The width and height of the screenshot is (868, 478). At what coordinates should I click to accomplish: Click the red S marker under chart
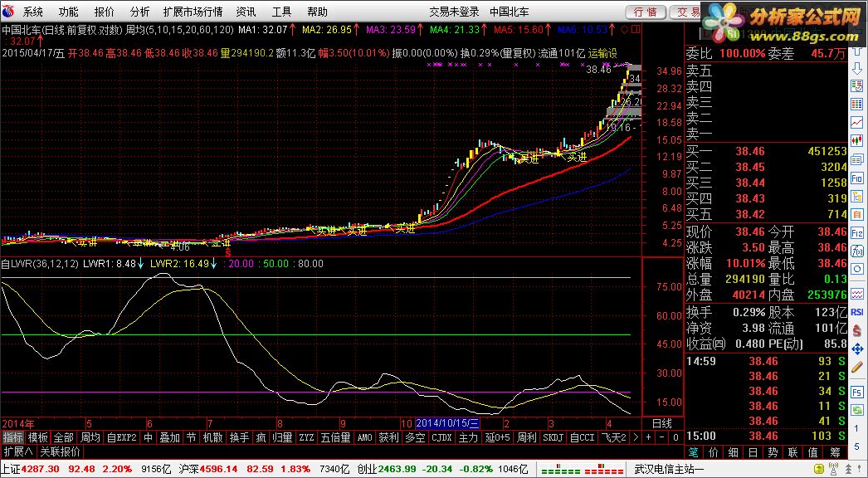227,251
